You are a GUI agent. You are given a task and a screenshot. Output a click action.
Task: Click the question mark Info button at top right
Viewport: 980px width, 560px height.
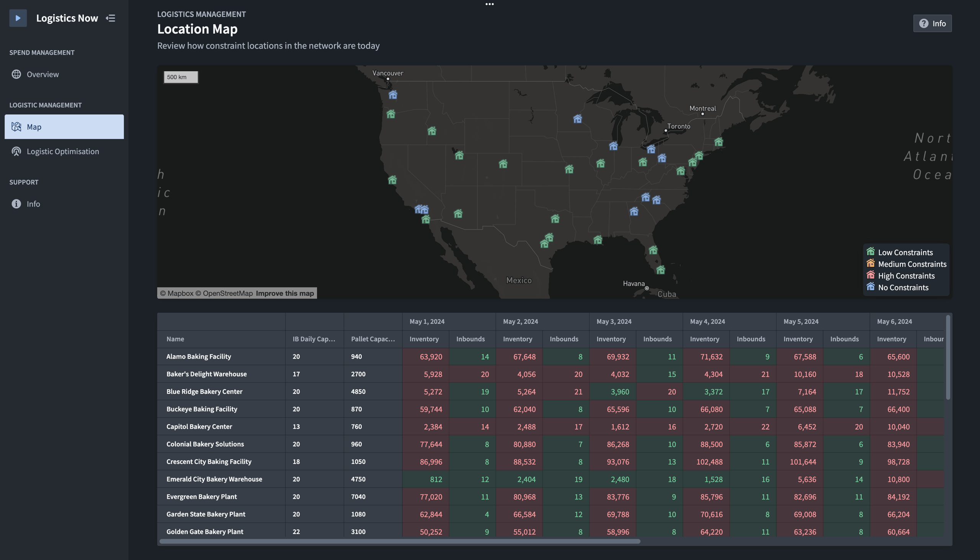932,23
